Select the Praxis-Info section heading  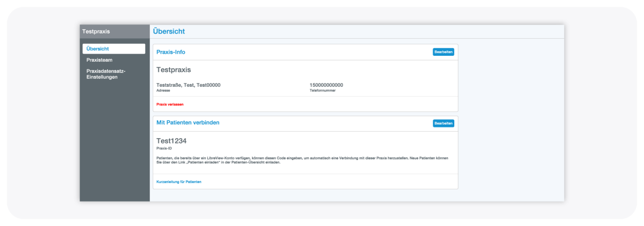pos(171,52)
